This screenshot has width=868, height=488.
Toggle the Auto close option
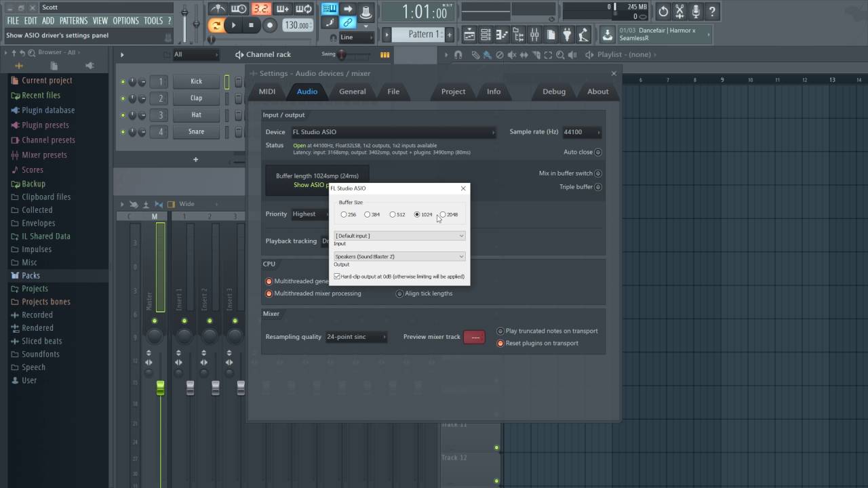[x=597, y=152]
